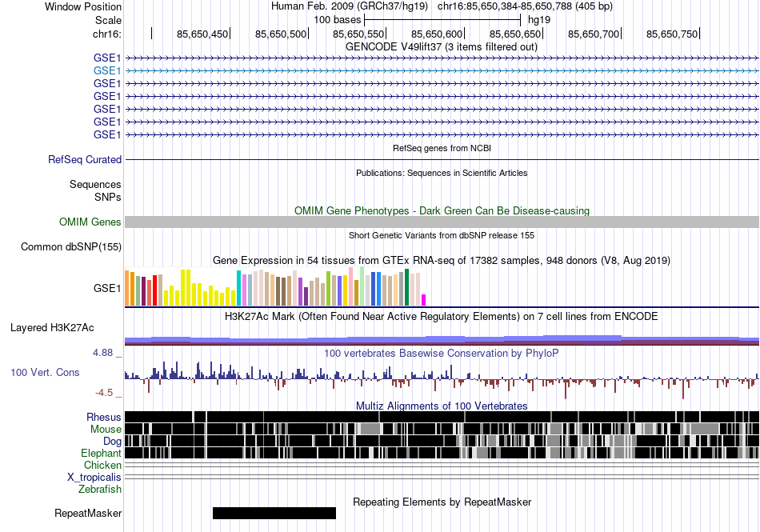Click the Elephant alignment row
This screenshot has height=532, width=760.
coord(442,453)
